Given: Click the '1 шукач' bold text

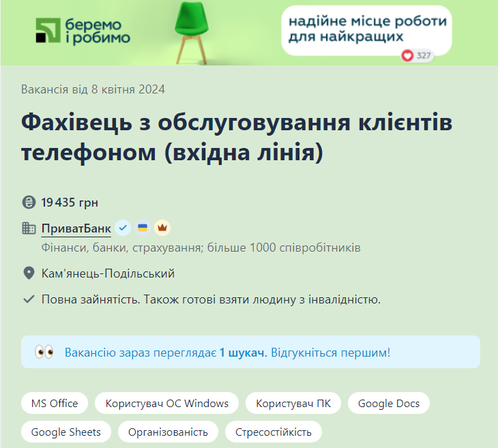Looking at the screenshot, I should tap(244, 353).
